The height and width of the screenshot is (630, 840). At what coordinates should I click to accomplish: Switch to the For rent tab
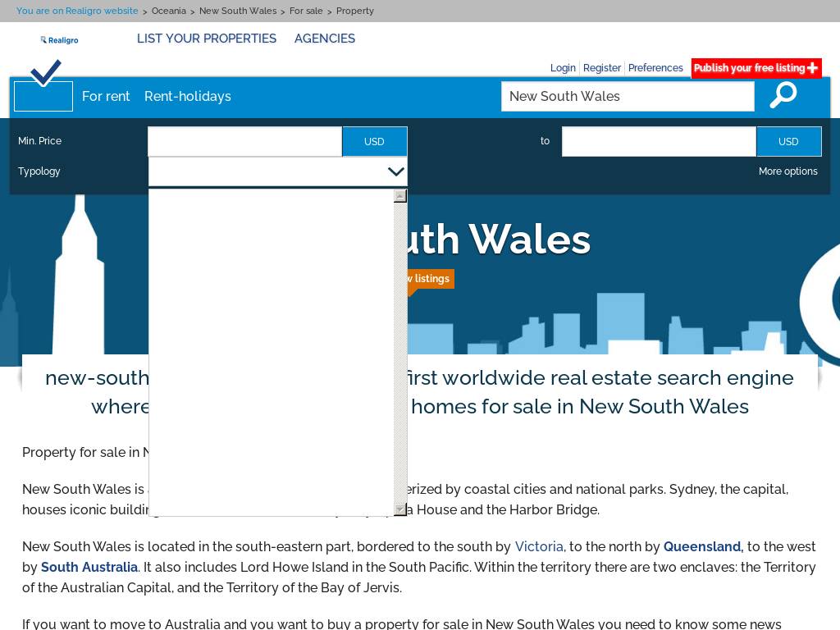click(106, 96)
